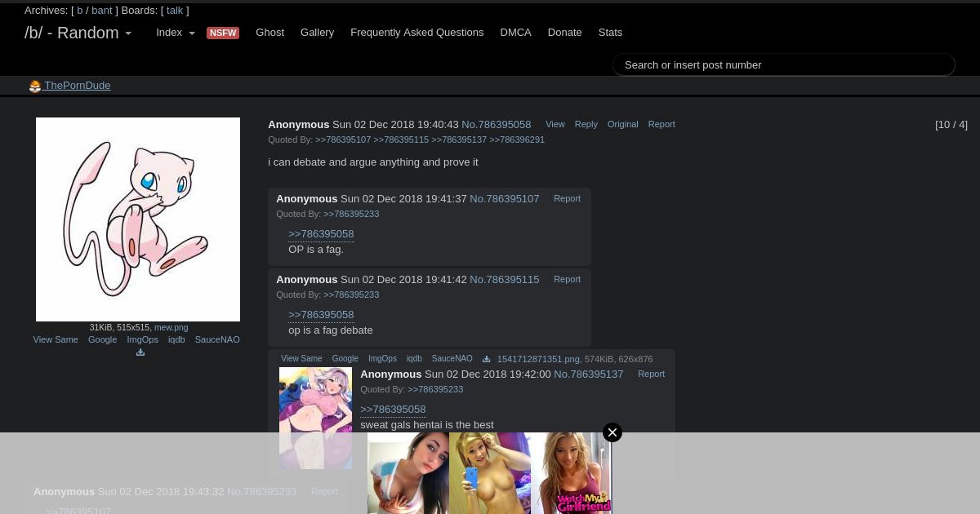
Task: Go to the DMCA page
Action: tap(515, 33)
